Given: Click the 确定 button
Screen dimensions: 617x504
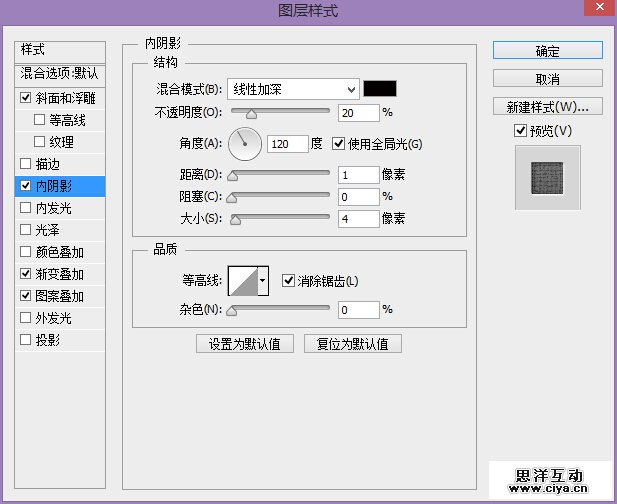Looking at the screenshot, I should (547, 51).
